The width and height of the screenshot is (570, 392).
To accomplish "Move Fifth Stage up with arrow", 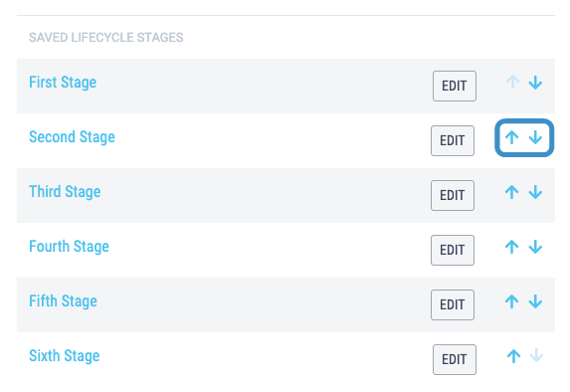I will point(512,301).
